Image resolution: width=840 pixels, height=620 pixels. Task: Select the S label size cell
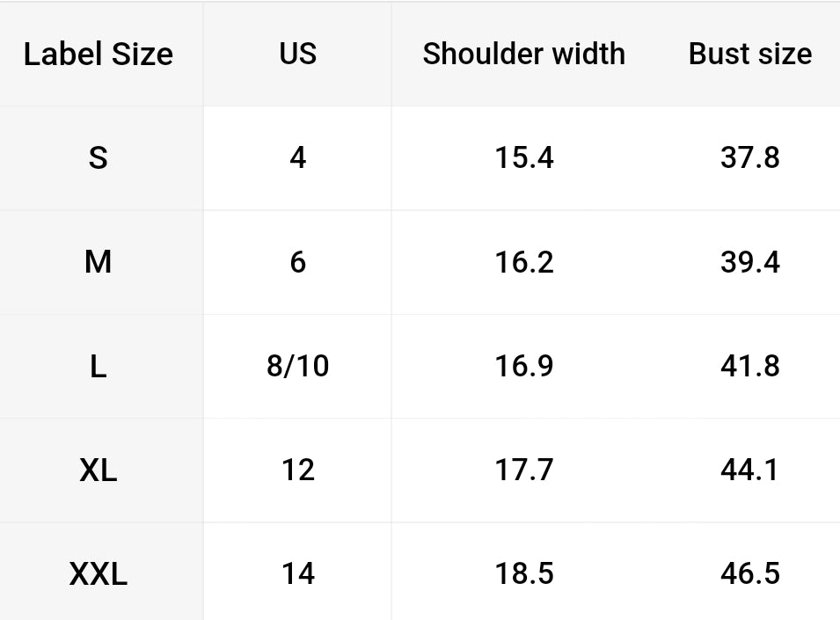point(99,158)
